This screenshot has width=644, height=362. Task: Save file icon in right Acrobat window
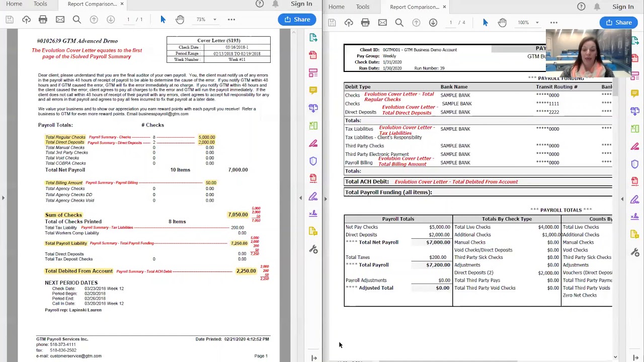(332, 23)
